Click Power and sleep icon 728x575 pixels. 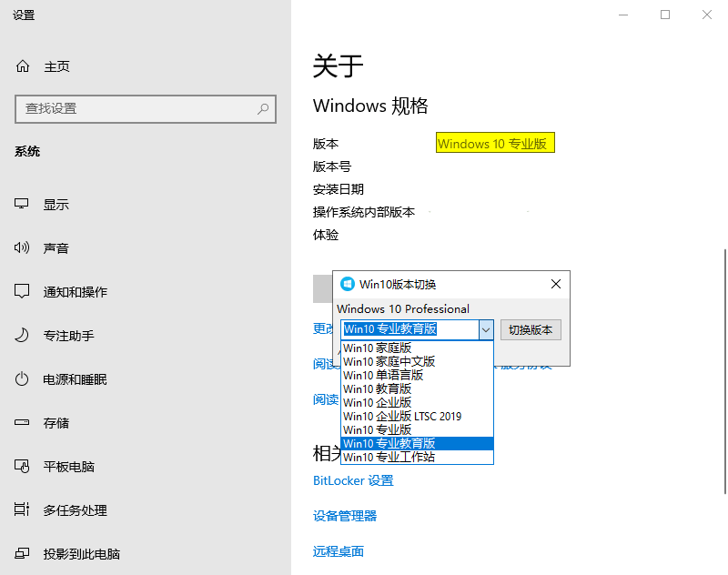click(x=22, y=379)
